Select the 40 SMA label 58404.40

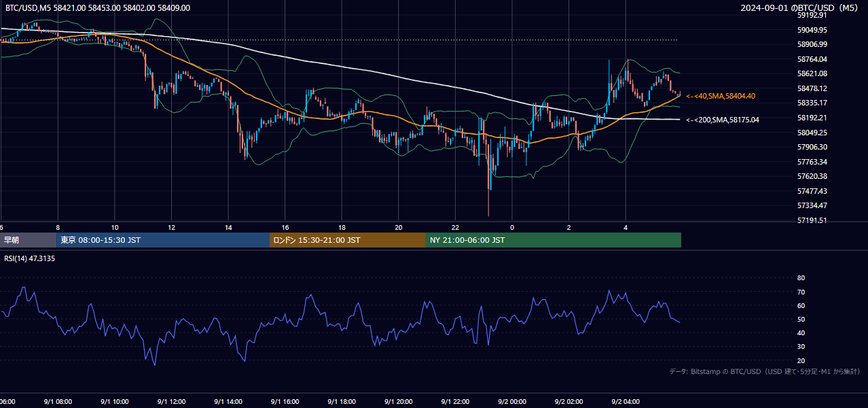pos(721,97)
